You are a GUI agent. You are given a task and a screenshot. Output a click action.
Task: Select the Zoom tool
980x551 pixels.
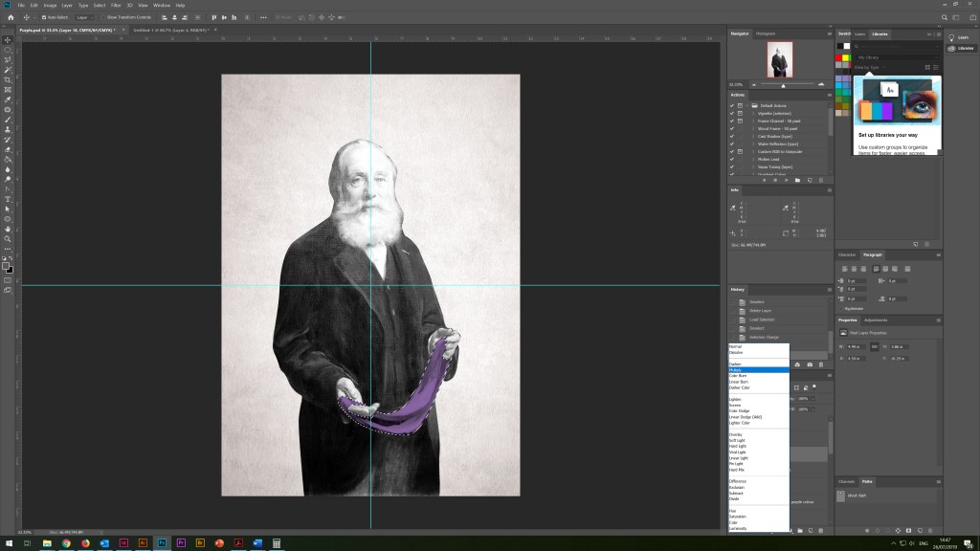(8, 238)
